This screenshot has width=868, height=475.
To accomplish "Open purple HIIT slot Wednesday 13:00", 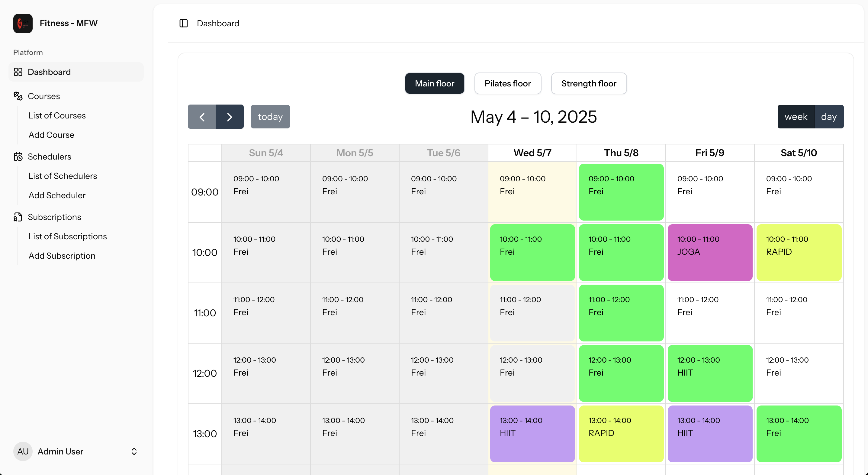I will click(532, 434).
